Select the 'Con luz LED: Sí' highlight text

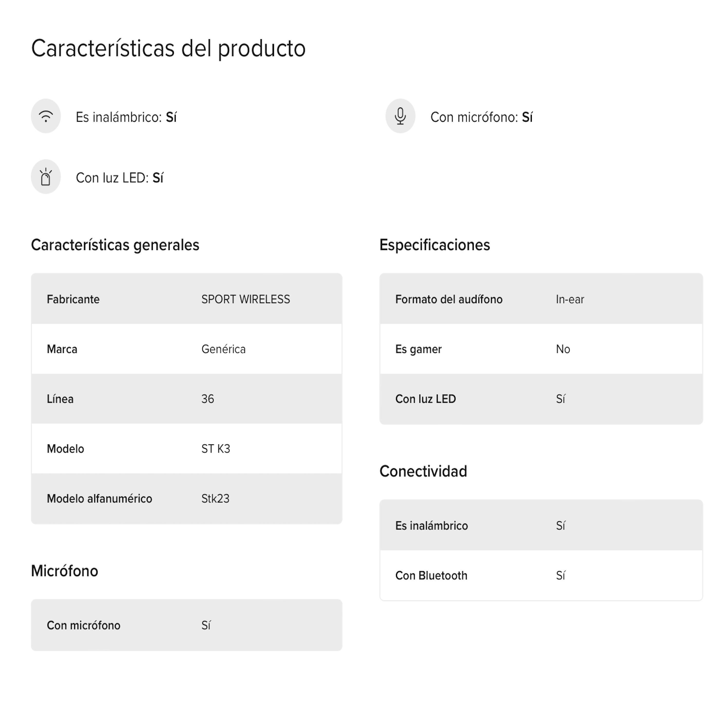(x=119, y=178)
